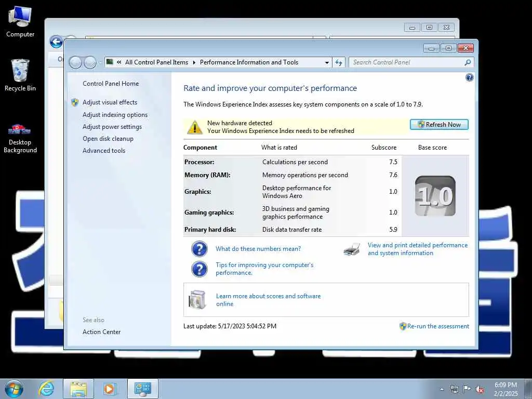Viewport: 532px width, 399px height.
Task: Open Control Panel Home link
Action: 111,84
